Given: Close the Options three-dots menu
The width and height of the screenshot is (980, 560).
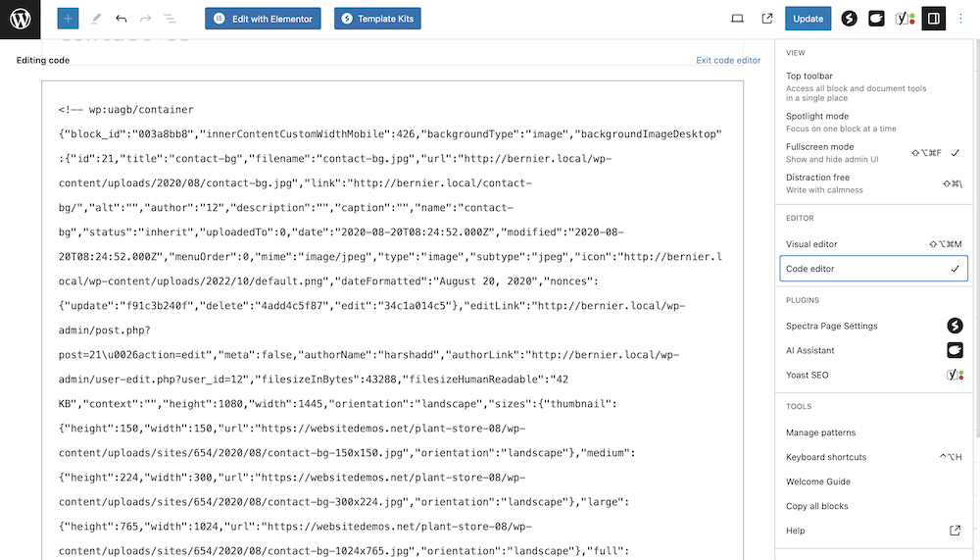Looking at the screenshot, I should 961,19.
